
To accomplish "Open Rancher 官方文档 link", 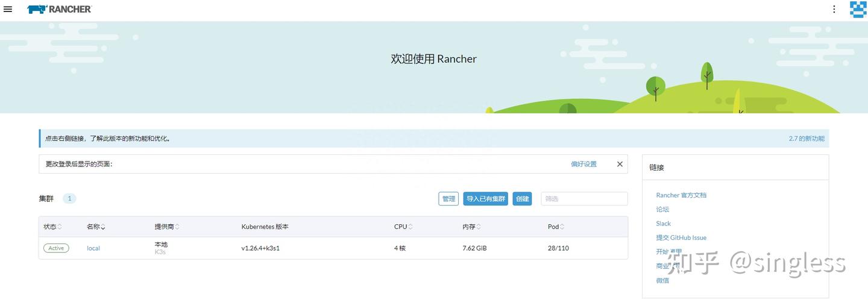I will [x=681, y=195].
